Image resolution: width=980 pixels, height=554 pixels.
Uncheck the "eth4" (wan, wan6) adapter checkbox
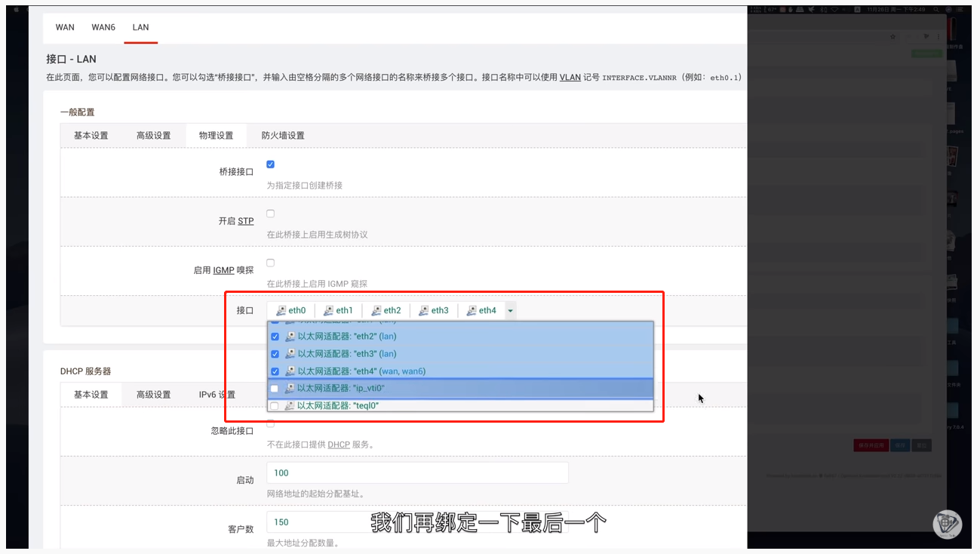pyautogui.click(x=275, y=371)
